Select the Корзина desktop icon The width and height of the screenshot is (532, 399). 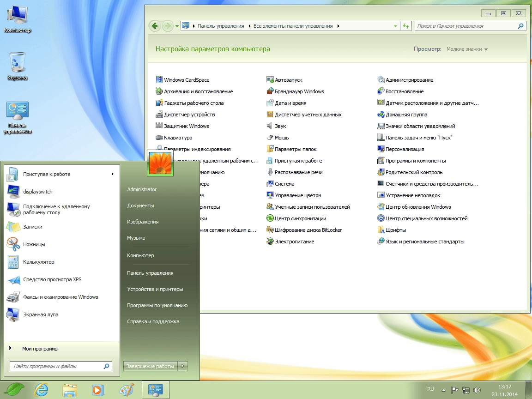(17, 66)
